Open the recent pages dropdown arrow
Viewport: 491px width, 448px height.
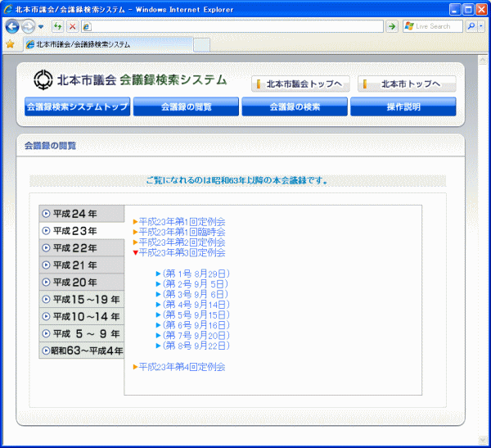click(x=41, y=27)
